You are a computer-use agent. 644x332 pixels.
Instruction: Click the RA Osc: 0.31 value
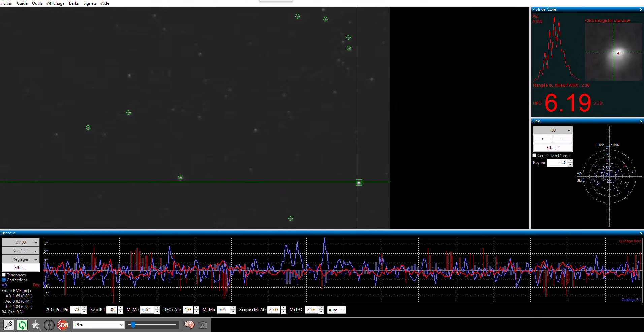[x=13, y=312]
